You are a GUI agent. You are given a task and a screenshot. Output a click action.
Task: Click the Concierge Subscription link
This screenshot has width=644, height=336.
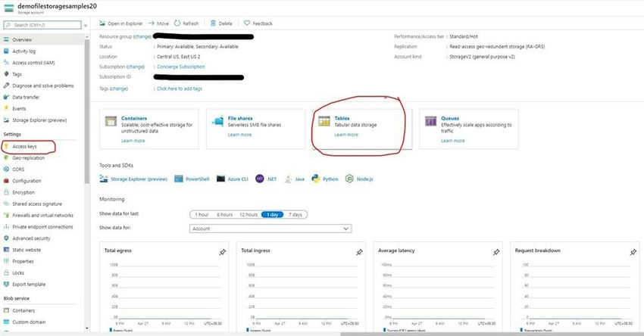tap(181, 67)
